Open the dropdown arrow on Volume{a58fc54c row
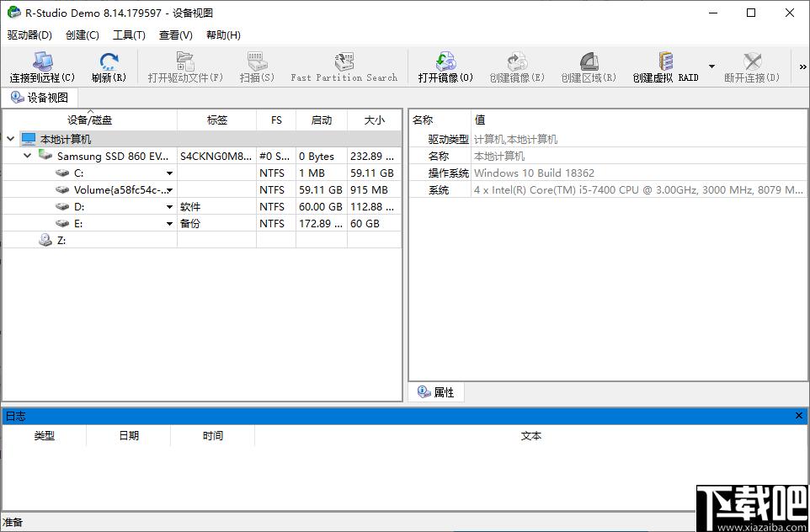 [x=169, y=190]
